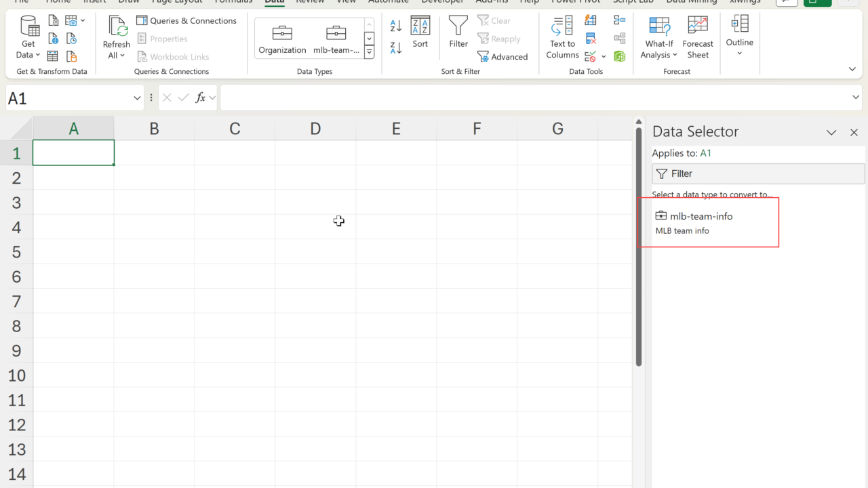This screenshot has width=868, height=488.
Task: Click the Name Box showing A1
Action: pyautogui.click(x=68, y=98)
